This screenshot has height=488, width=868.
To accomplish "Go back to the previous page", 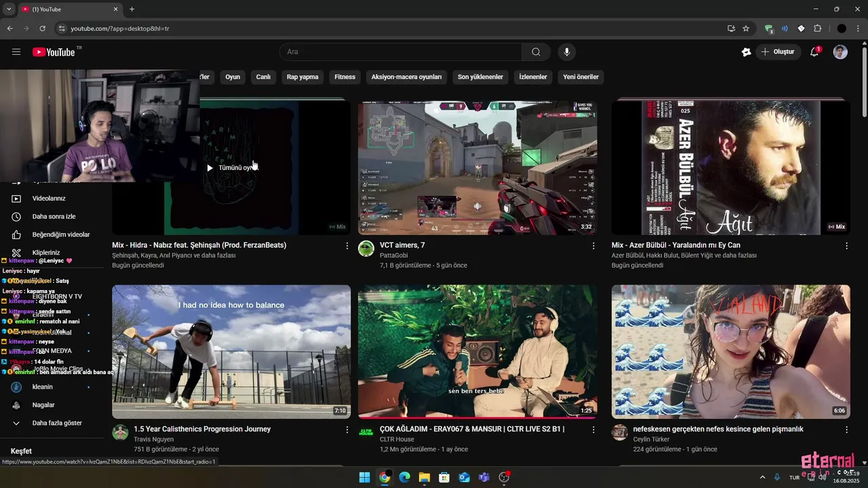I will coord(9,28).
